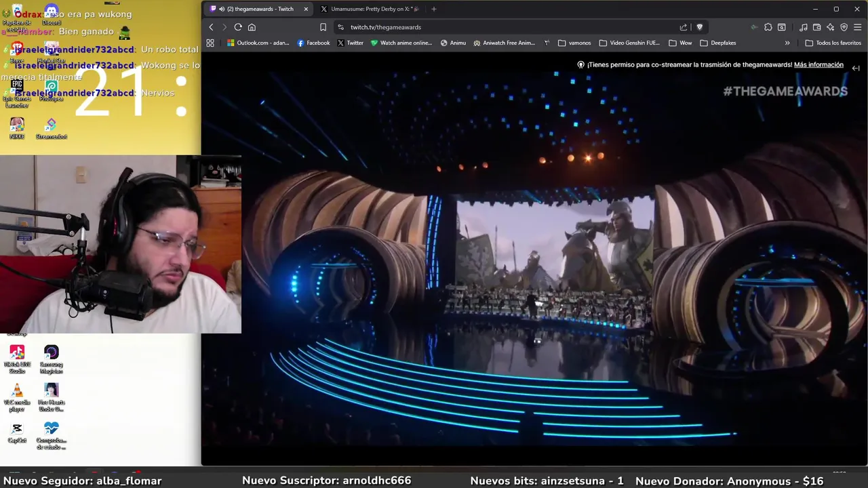View site information next to the URL

coord(340,27)
